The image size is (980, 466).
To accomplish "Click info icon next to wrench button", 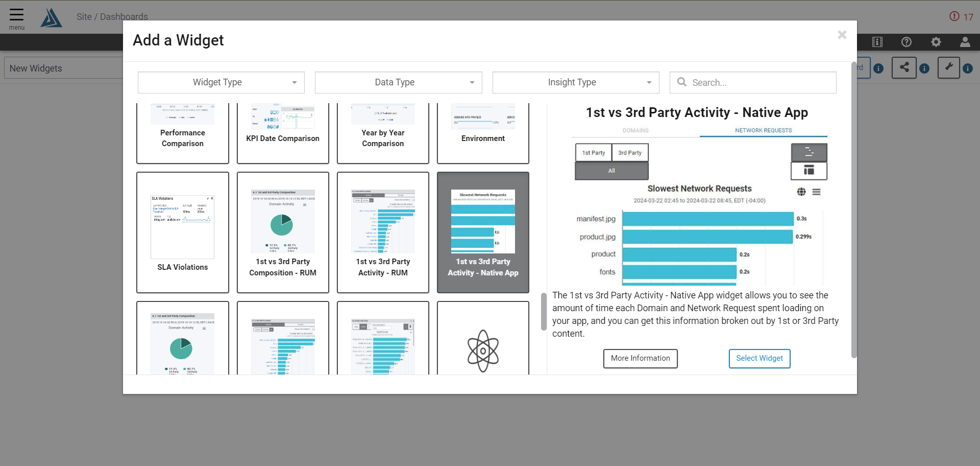I will click(968, 68).
